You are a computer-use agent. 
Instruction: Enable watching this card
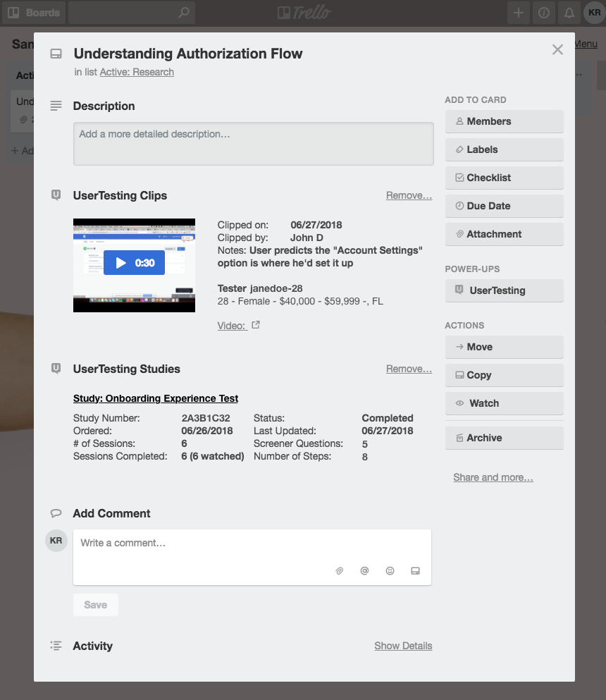504,403
